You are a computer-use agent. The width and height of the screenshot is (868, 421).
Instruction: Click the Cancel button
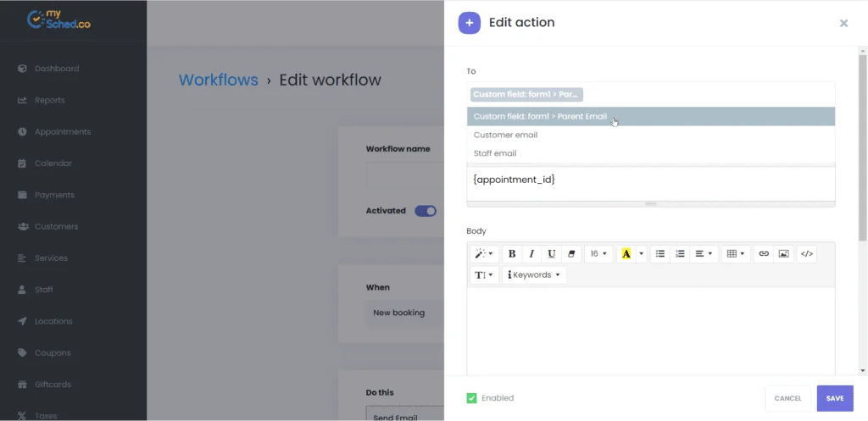coord(787,398)
